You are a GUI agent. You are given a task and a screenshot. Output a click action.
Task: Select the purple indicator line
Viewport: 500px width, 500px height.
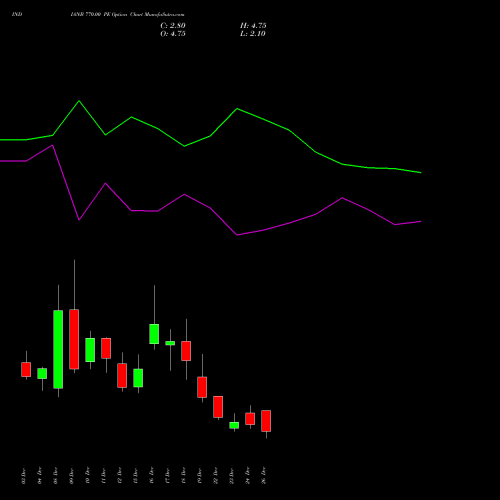click(x=210, y=190)
